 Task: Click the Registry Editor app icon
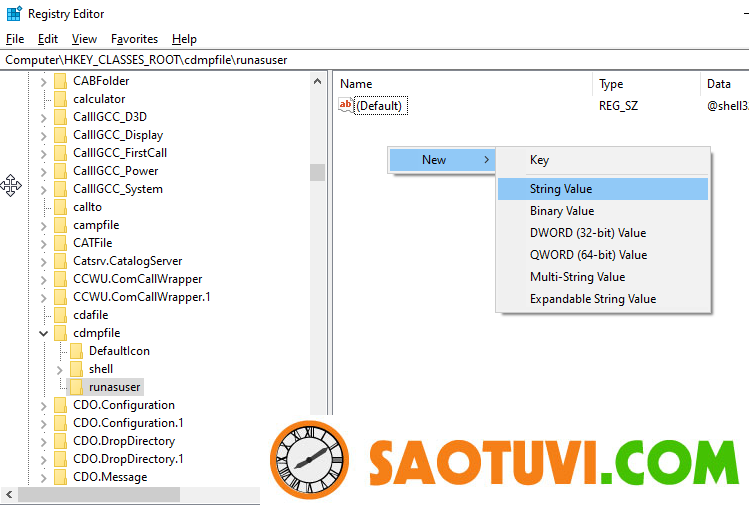(14, 13)
